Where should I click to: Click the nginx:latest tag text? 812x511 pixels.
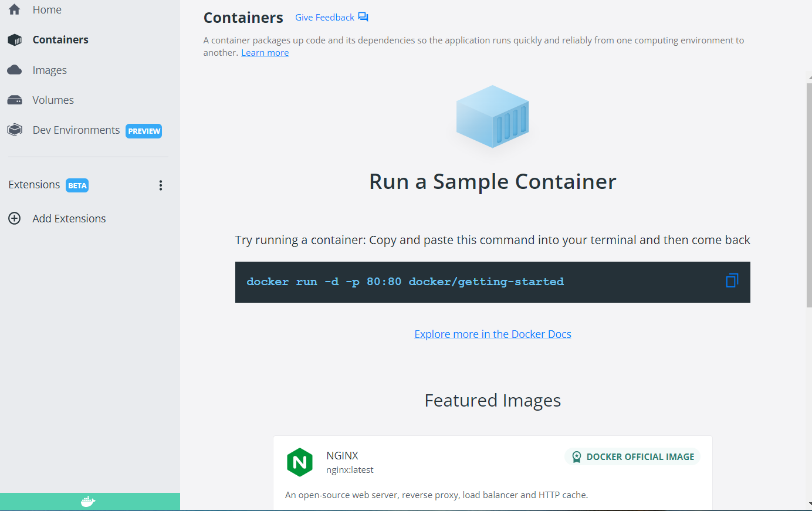coord(350,470)
